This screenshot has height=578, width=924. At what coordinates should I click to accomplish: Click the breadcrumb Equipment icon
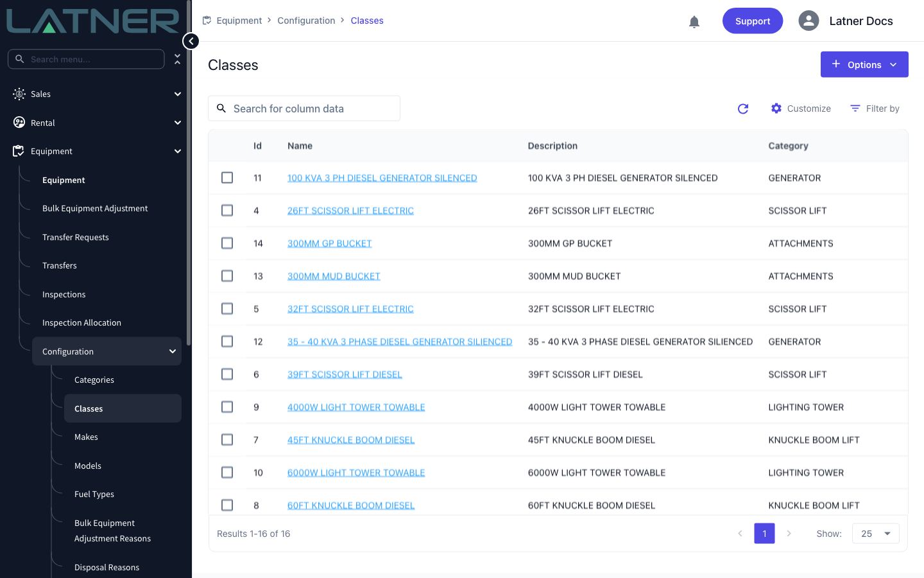tap(207, 21)
